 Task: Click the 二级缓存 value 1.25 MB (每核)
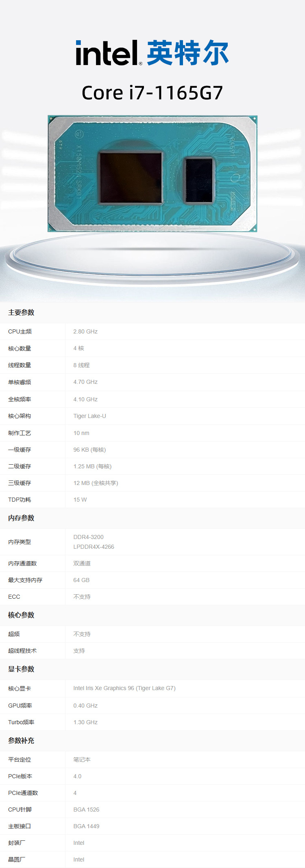click(92, 466)
